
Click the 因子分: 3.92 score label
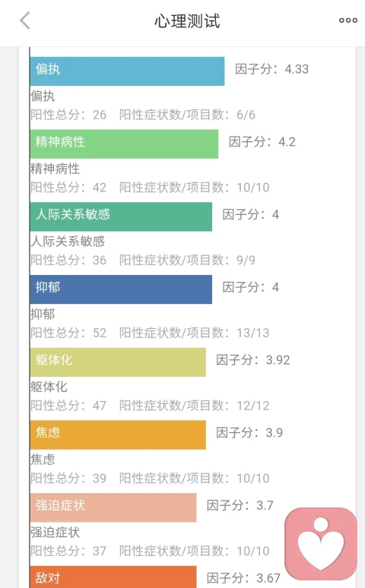[x=252, y=360]
